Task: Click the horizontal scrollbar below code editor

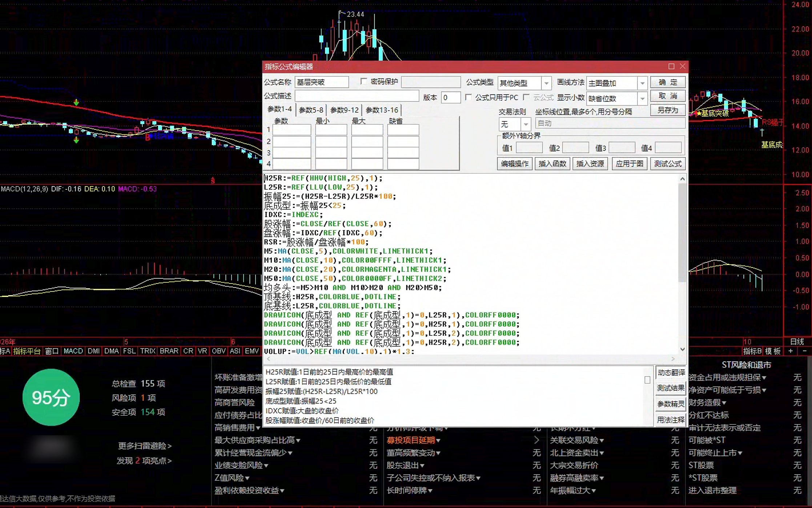Action: click(471, 359)
